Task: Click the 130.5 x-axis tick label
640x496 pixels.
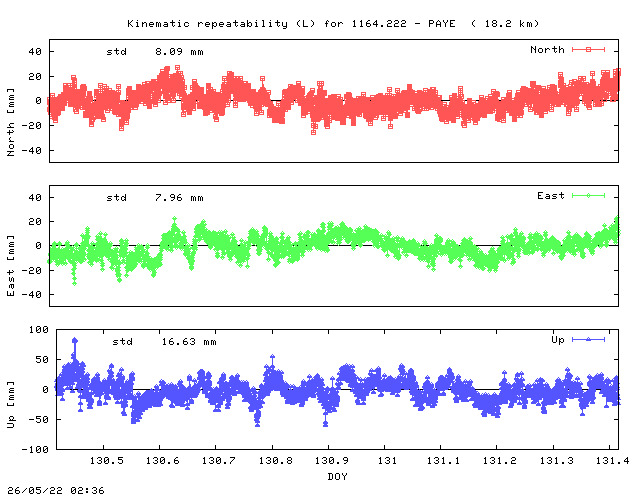Action: click(x=107, y=461)
